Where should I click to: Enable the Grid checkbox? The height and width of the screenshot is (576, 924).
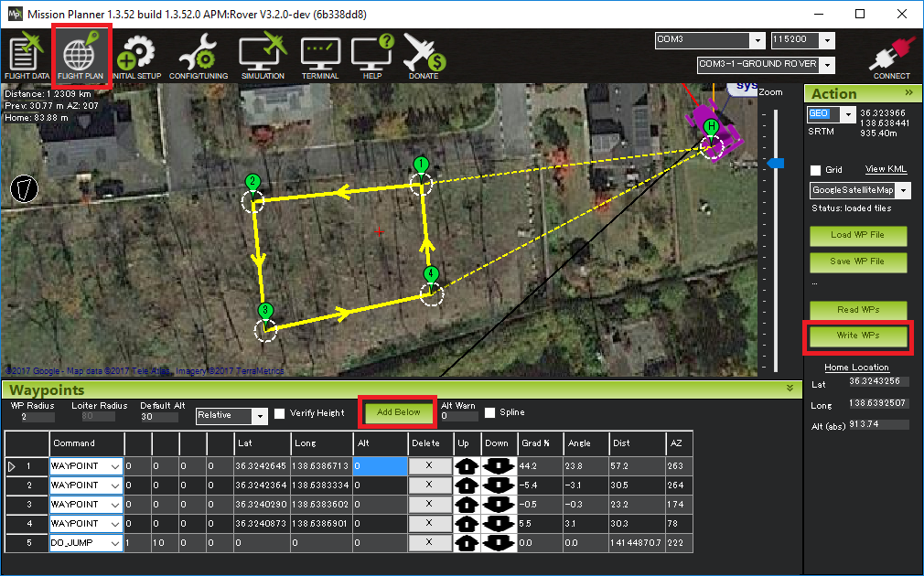point(815,171)
